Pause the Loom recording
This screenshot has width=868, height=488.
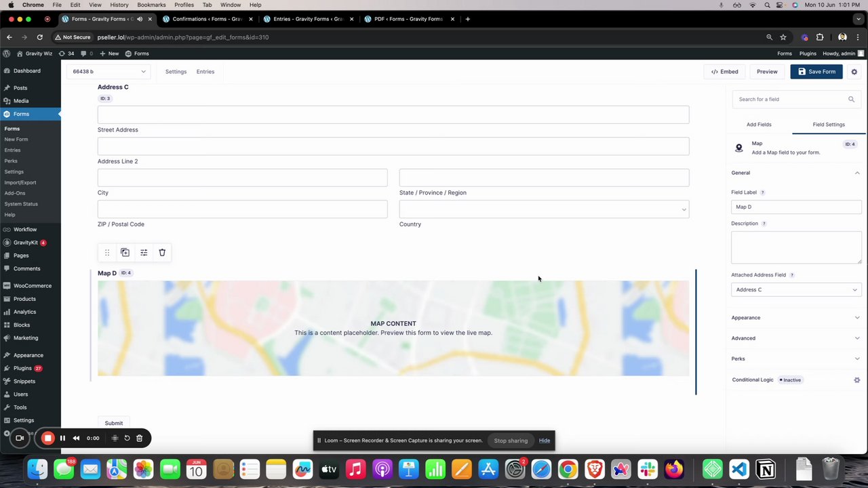pos(62,438)
